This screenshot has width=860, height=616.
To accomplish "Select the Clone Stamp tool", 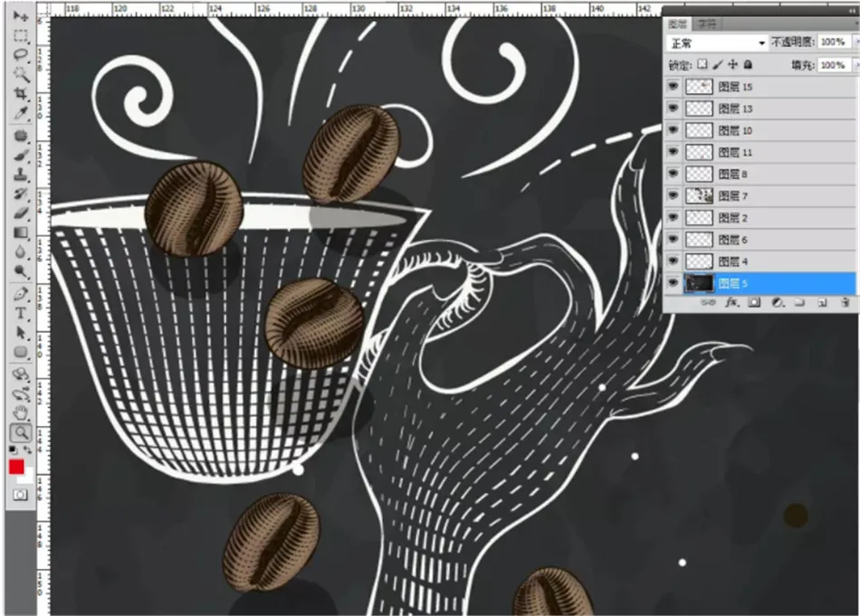I will [21, 175].
